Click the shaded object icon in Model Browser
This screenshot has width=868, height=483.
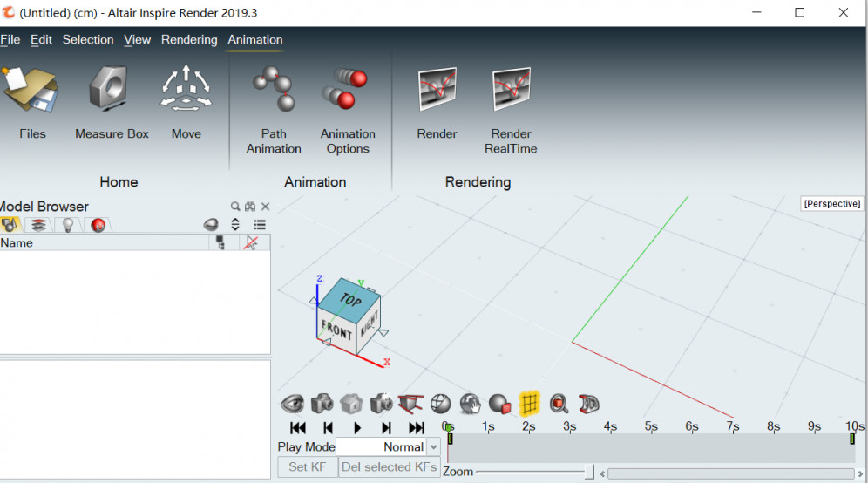coord(210,224)
